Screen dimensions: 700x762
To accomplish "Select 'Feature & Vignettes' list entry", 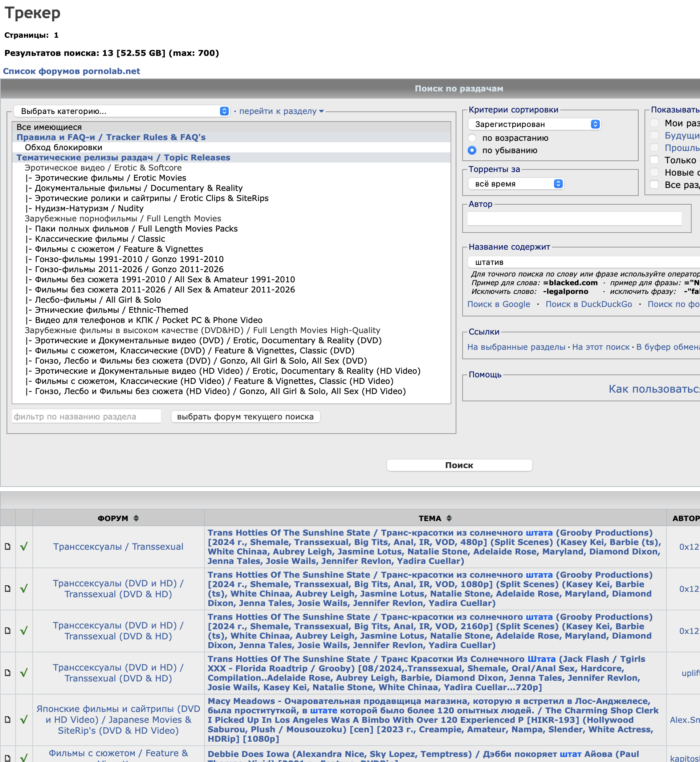I will 231,249.
